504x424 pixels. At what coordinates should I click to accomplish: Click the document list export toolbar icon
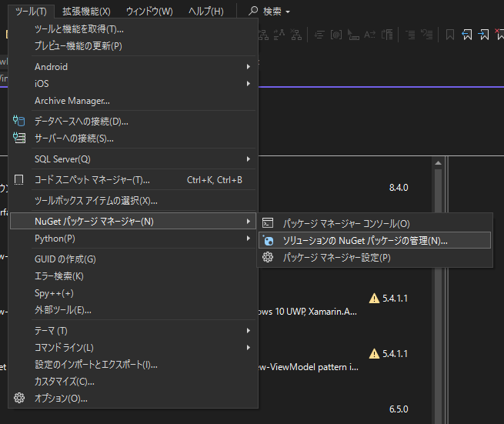[x=387, y=35]
